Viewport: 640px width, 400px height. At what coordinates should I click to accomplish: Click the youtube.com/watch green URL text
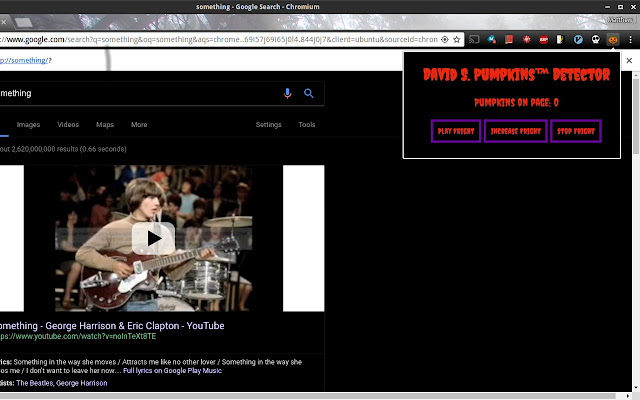click(78, 336)
